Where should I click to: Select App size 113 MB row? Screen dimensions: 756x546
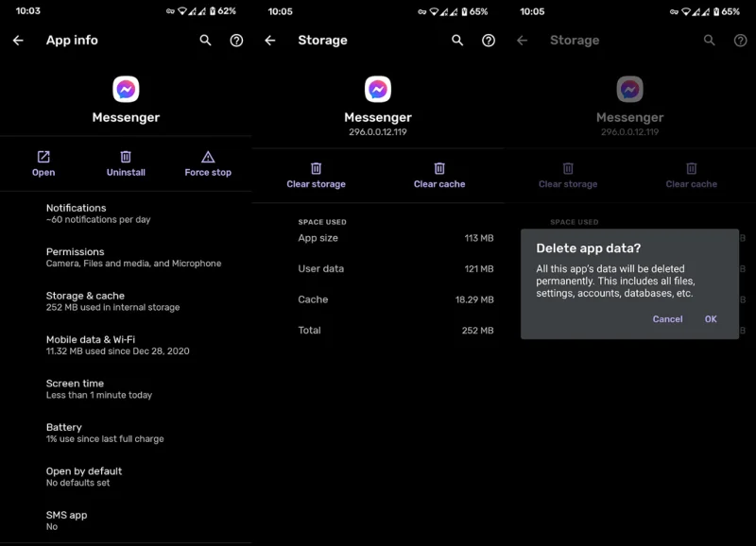click(x=395, y=238)
